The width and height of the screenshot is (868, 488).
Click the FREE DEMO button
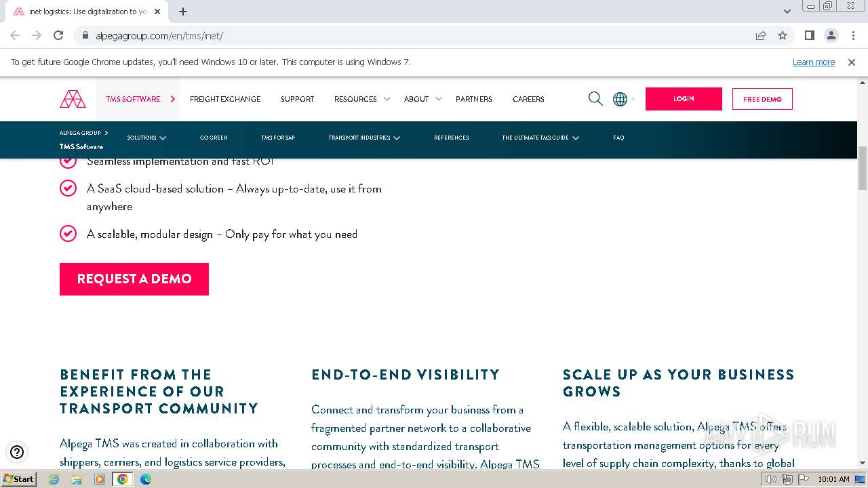click(762, 99)
